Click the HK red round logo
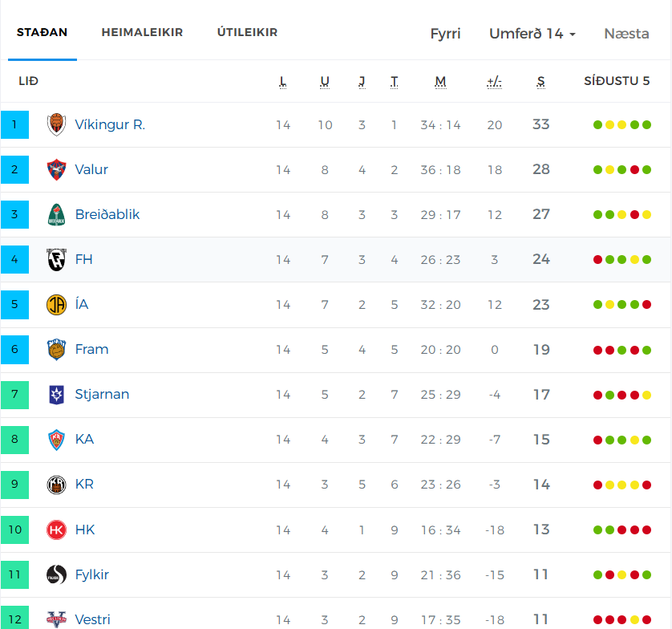Screen dimensions: 672x629 click(56, 530)
